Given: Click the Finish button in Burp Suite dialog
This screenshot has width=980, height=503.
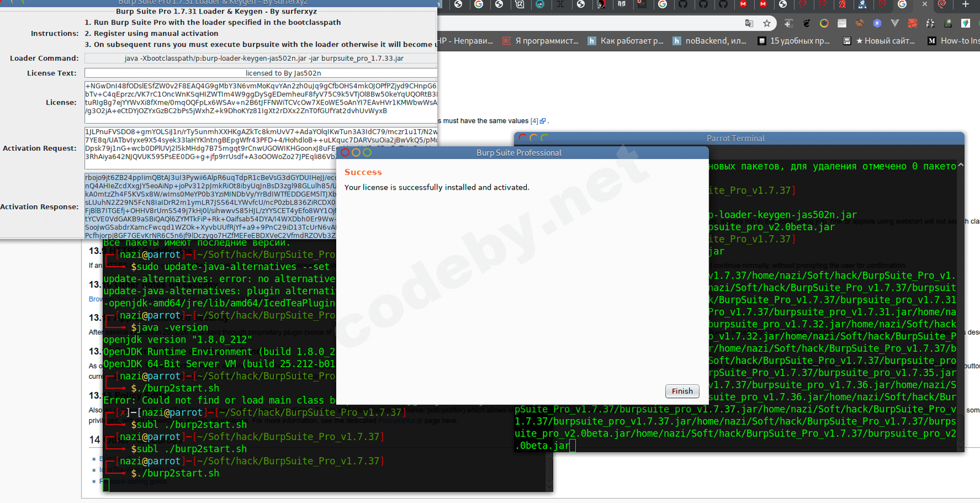Looking at the screenshot, I should tap(682, 391).
